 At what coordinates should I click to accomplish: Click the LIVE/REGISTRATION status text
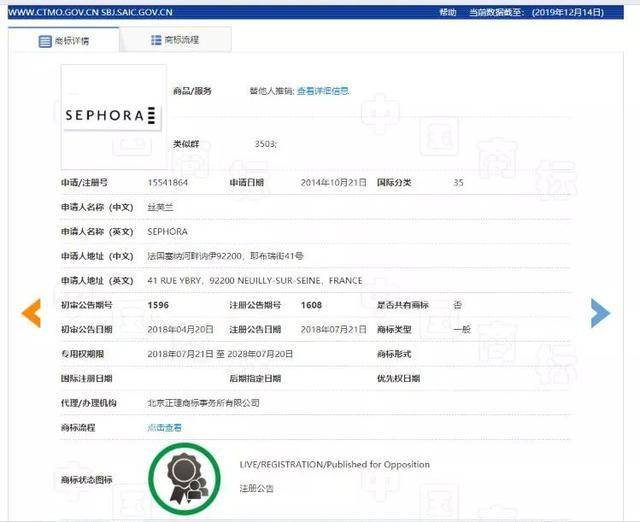(x=334, y=465)
